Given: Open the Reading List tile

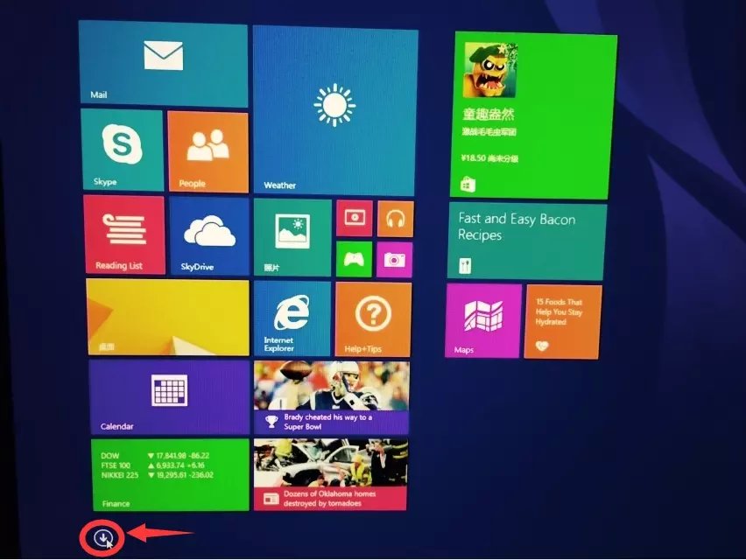Looking at the screenshot, I should pyautogui.click(x=124, y=234).
